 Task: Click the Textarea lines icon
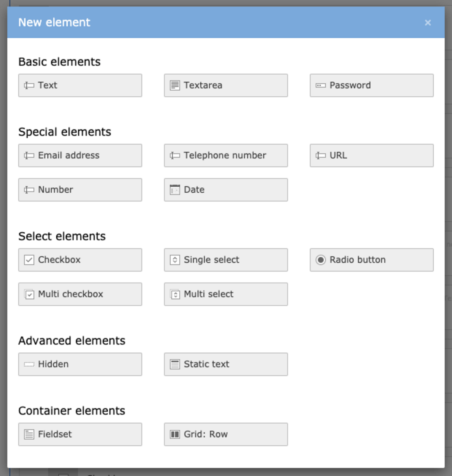click(x=175, y=85)
